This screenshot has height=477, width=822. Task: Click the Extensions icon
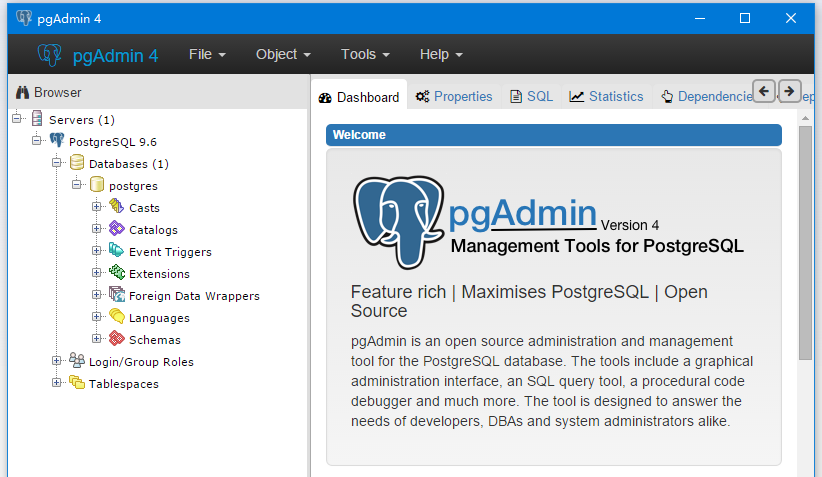tap(116, 273)
